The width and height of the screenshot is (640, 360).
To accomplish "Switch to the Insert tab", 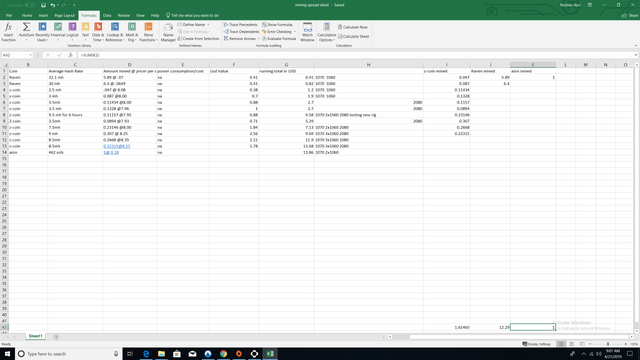I will [43, 16].
